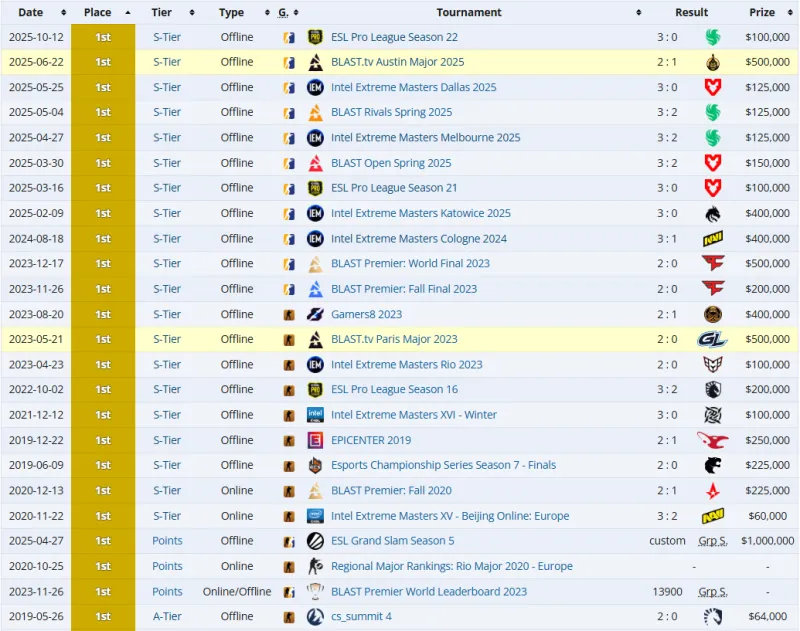Click the BLAST logo beside Austin Major 2025
The height and width of the screenshot is (631, 800).
coord(315,62)
